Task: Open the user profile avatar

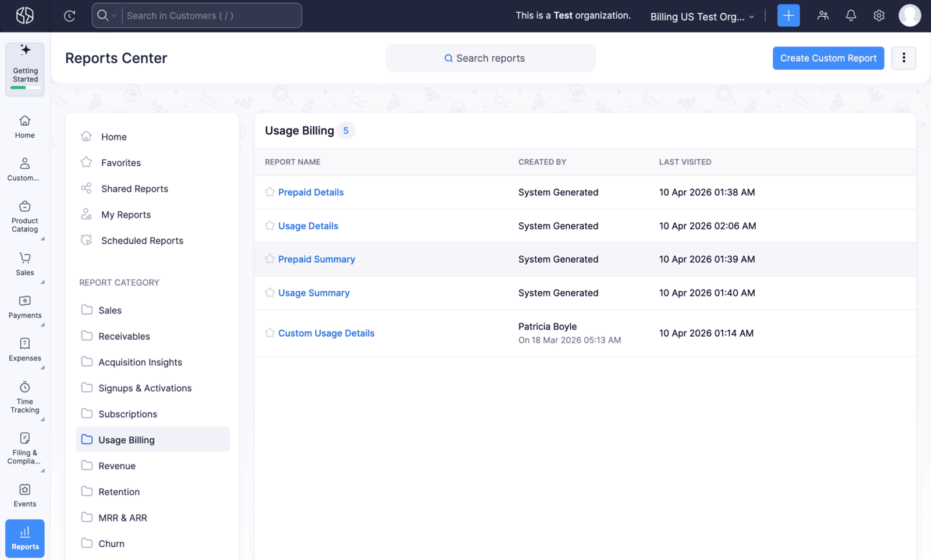Action: click(x=909, y=16)
